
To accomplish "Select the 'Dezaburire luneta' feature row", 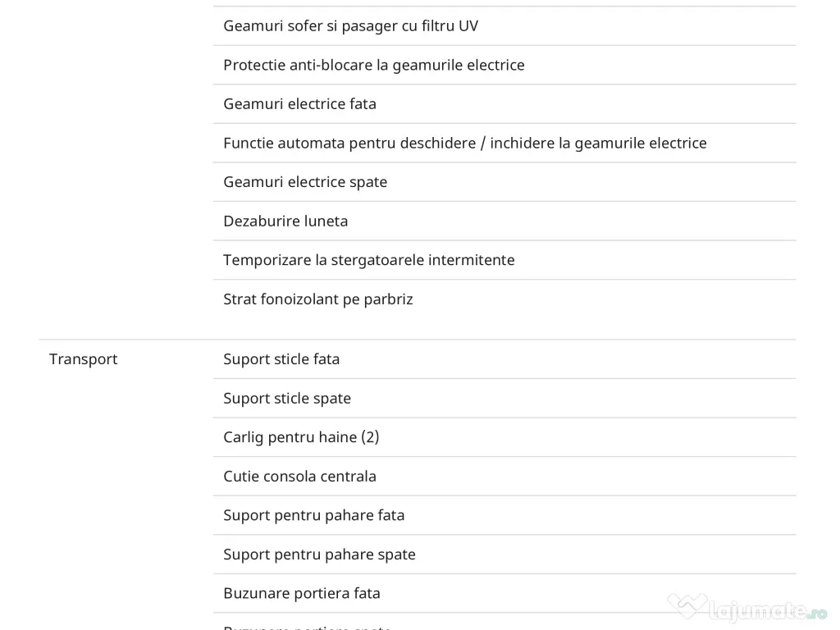I will [285, 221].
